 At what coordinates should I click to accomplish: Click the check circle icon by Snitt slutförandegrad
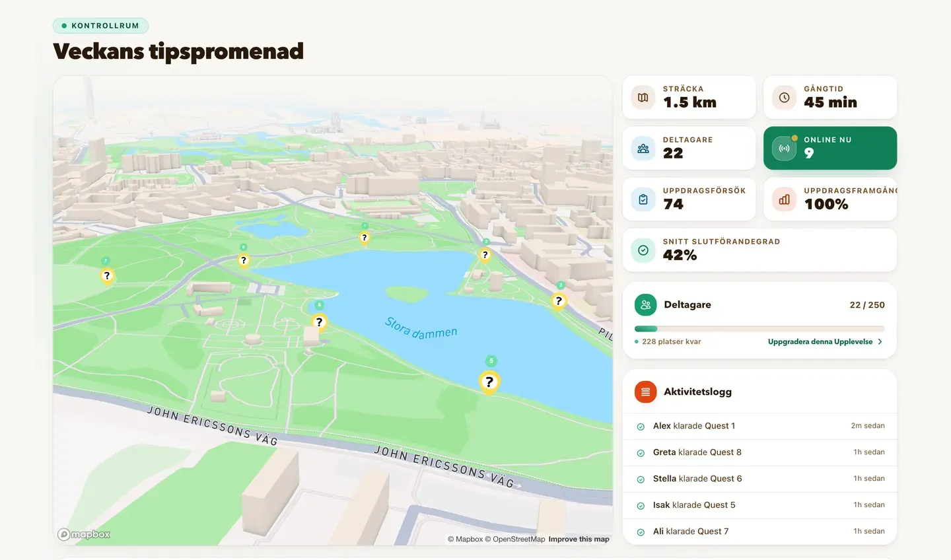tap(643, 250)
